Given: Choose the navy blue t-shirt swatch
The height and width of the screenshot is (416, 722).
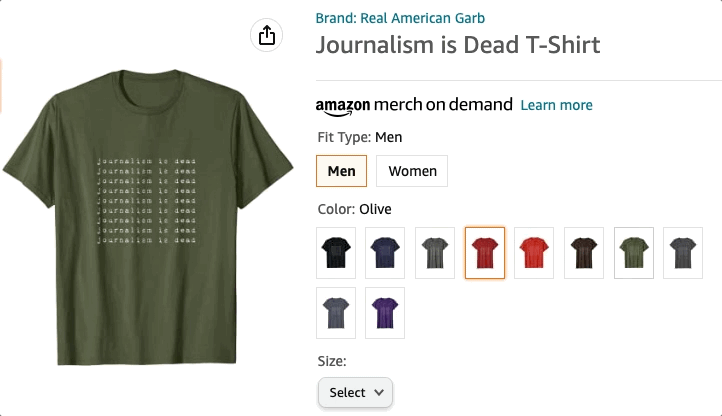Looking at the screenshot, I should (x=385, y=253).
